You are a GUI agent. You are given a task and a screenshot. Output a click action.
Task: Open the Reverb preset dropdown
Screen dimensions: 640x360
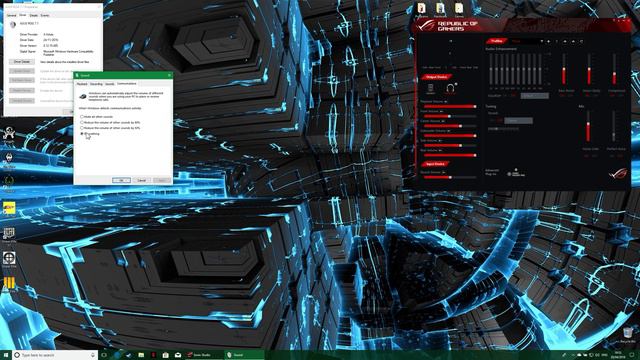tap(518, 121)
